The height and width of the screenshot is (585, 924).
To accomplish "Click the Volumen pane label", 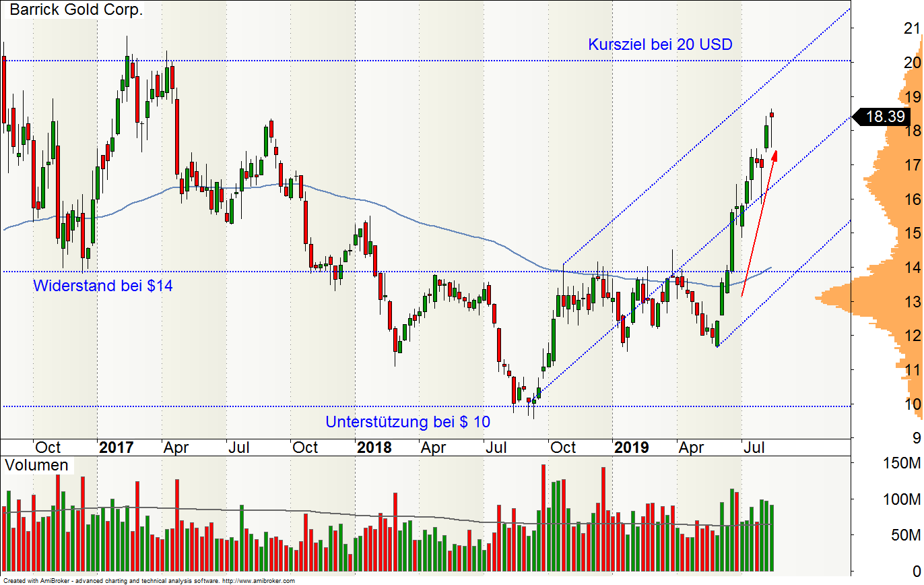I will [36, 466].
